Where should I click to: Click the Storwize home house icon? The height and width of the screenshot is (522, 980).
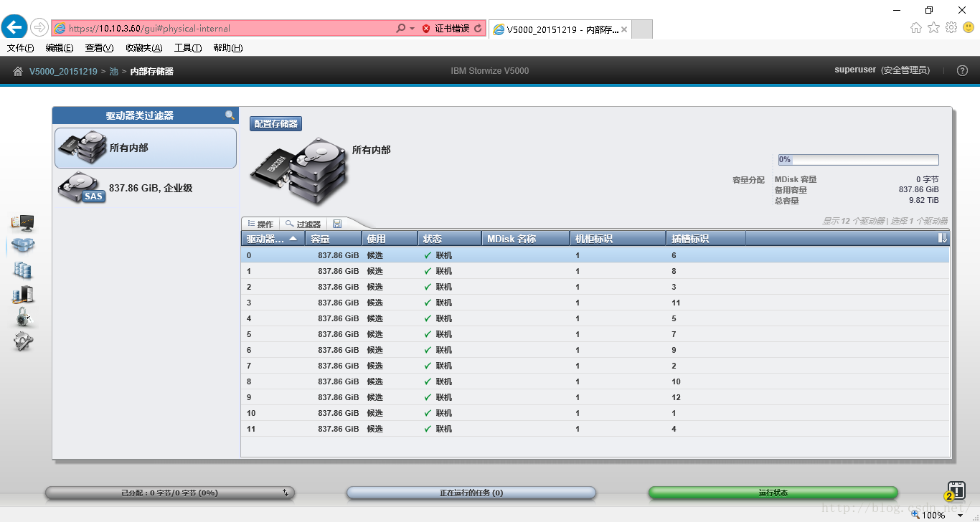click(18, 71)
